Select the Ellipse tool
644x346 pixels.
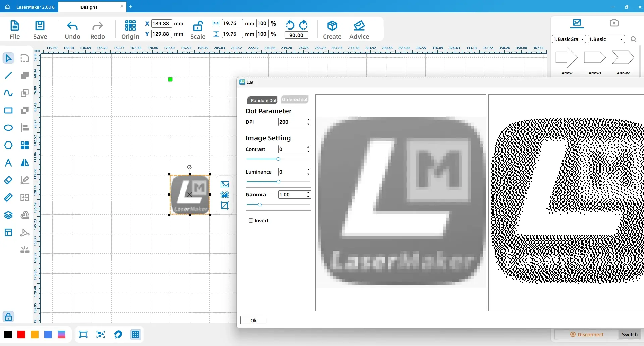(8, 128)
